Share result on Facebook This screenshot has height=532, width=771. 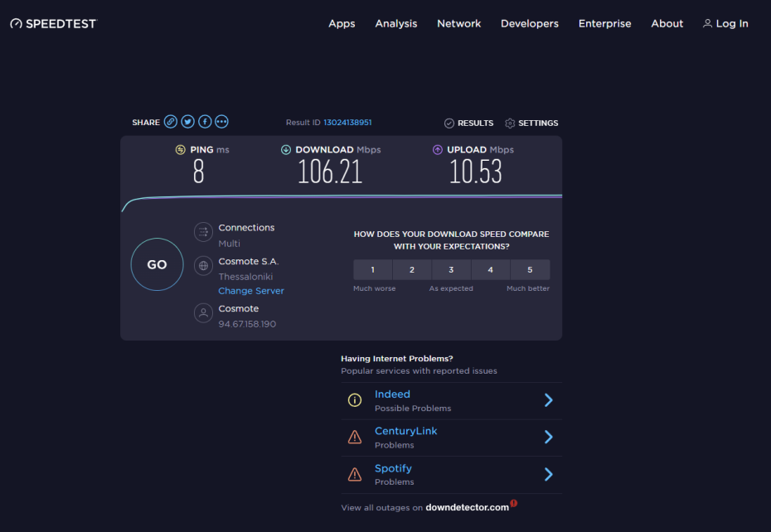(x=205, y=122)
